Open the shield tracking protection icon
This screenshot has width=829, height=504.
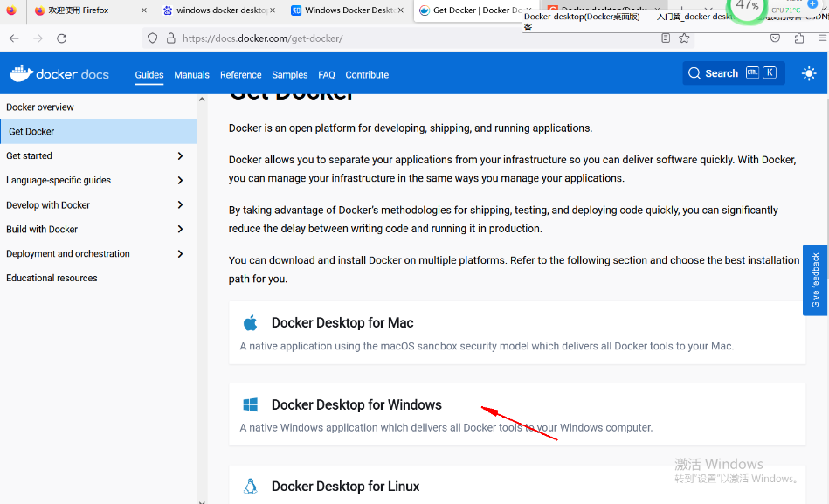[152, 38]
